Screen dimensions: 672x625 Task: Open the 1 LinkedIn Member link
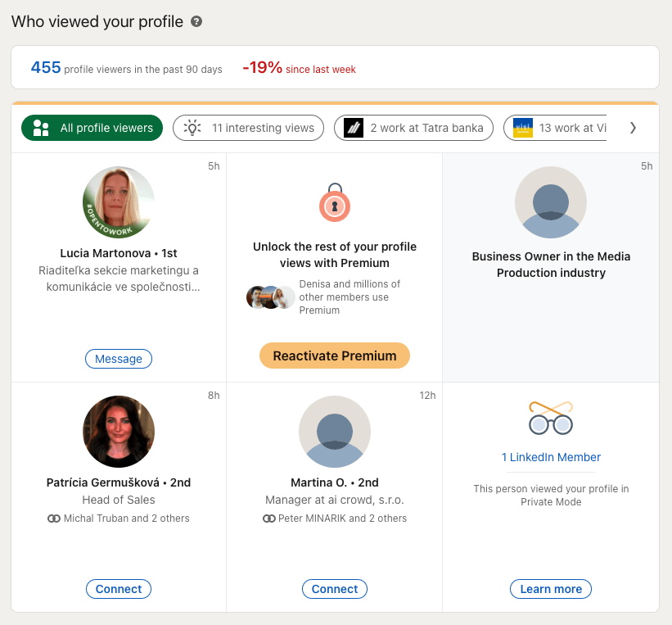pyautogui.click(x=551, y=457)
